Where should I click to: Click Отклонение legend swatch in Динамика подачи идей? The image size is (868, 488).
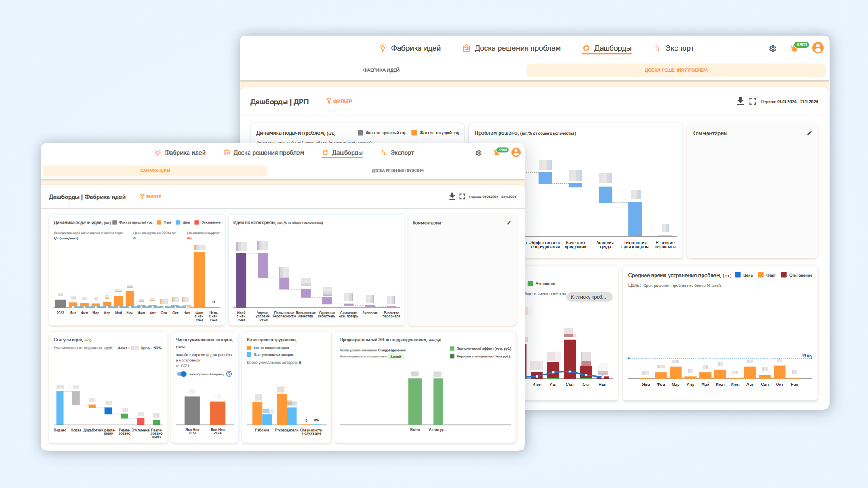point(197,222)
